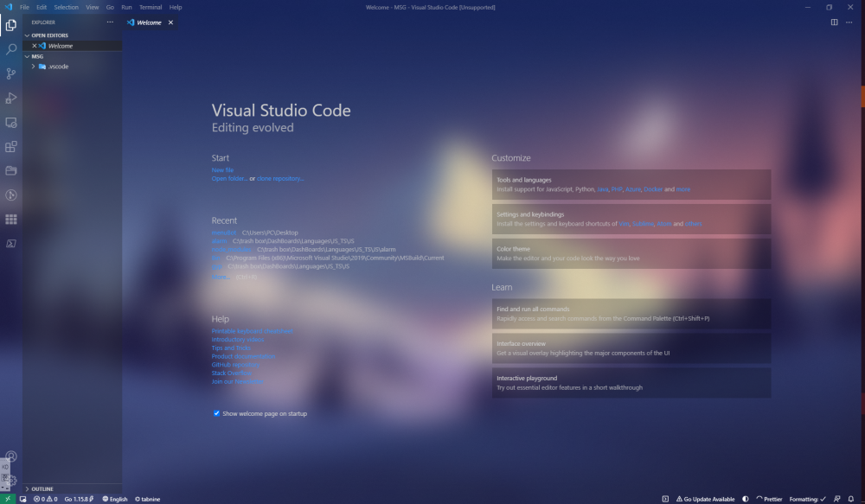Open Introductory videos link
865x504 pixels.
[x=238, y=339]
